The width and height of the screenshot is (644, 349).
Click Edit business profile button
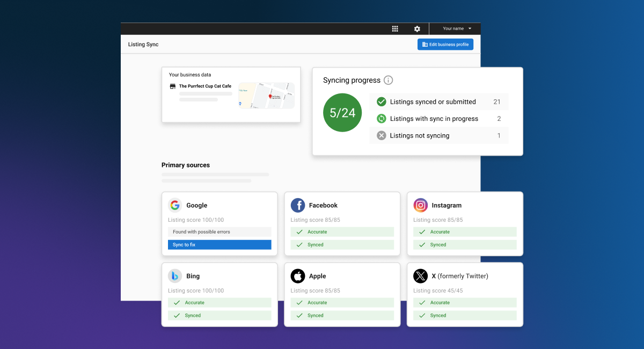[445, 45]
